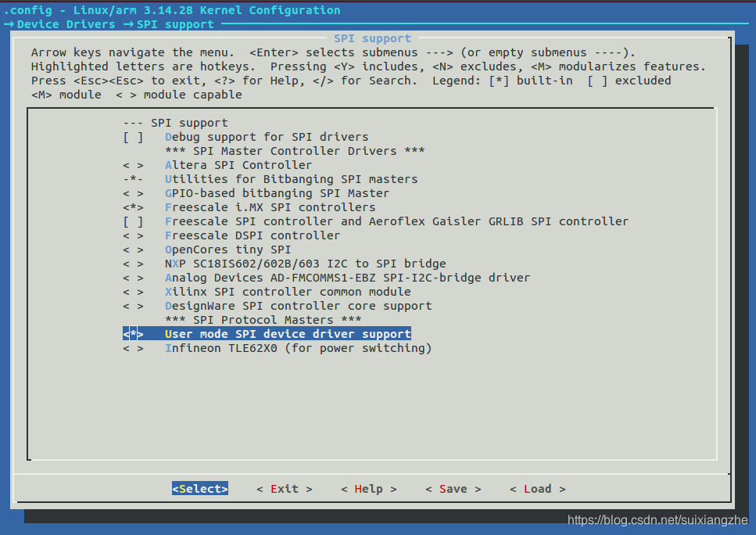Select the 'Altera SPI Controller' entry

point(238,166)
